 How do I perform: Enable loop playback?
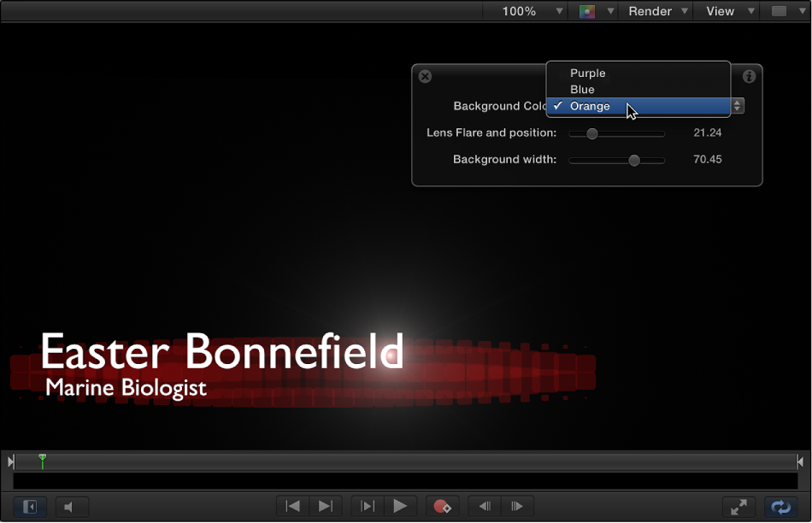pos(780,506)
